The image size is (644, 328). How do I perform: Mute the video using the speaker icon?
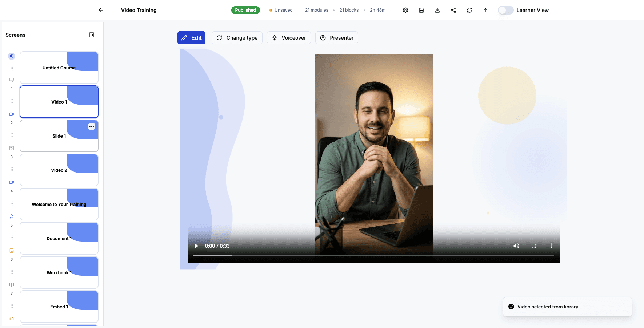click(x=516, y=246)
